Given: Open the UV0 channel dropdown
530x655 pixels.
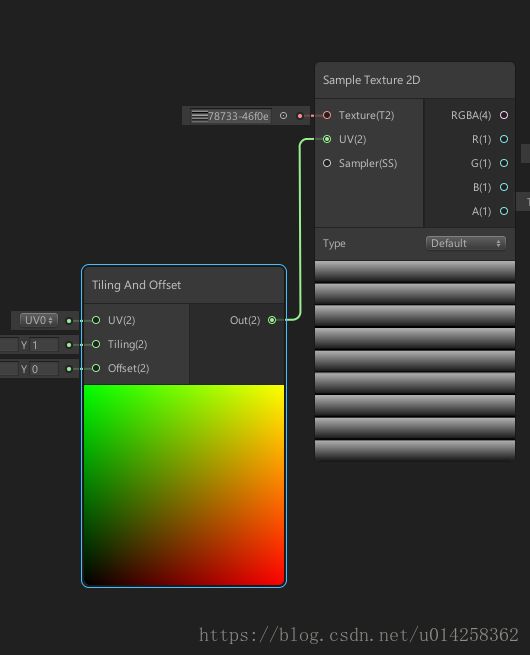Looking at the screenshot, I should (x=38, y=320).
